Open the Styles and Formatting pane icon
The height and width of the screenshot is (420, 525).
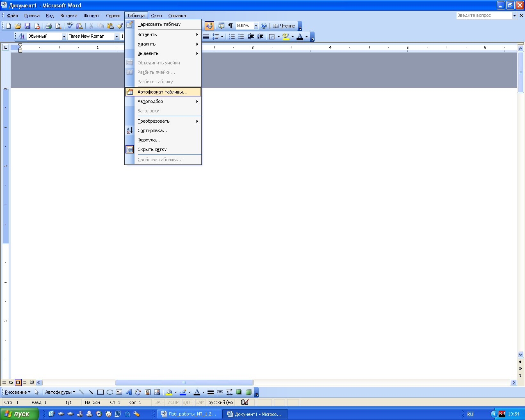[x=22, y=37]
